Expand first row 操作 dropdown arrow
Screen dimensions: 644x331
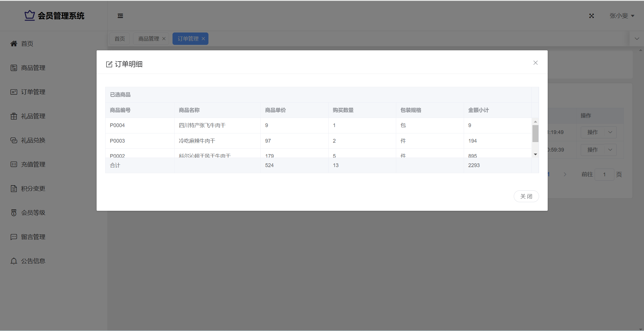(610, 132)
